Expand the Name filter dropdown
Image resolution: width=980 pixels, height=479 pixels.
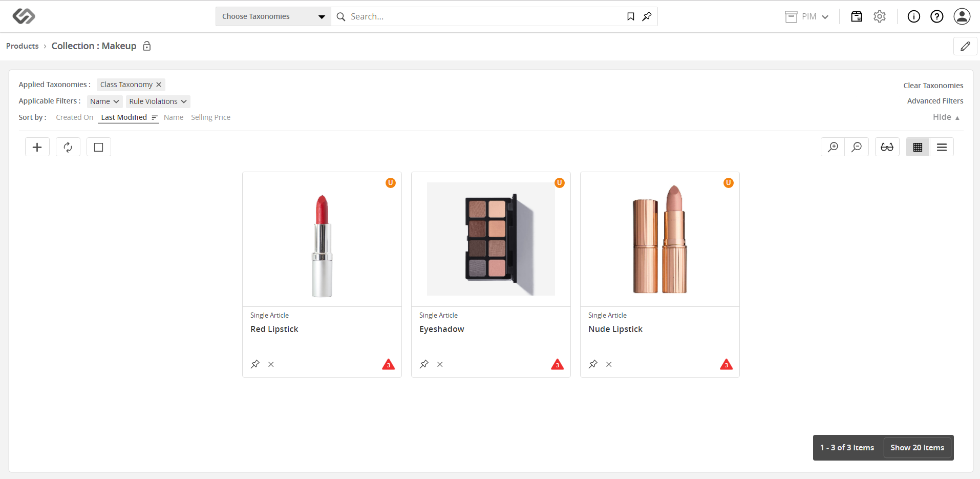click(104, 101)
